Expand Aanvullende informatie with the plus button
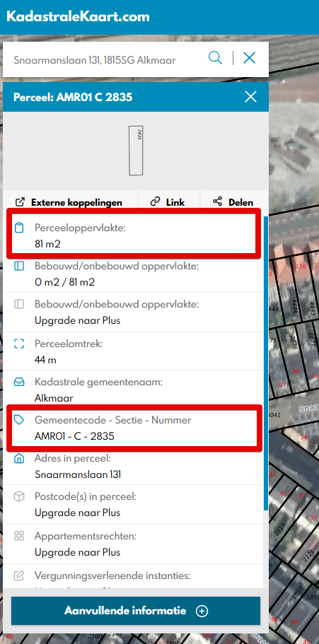Image resolution: width=319 pixels, height=644 pixels. 202,611
